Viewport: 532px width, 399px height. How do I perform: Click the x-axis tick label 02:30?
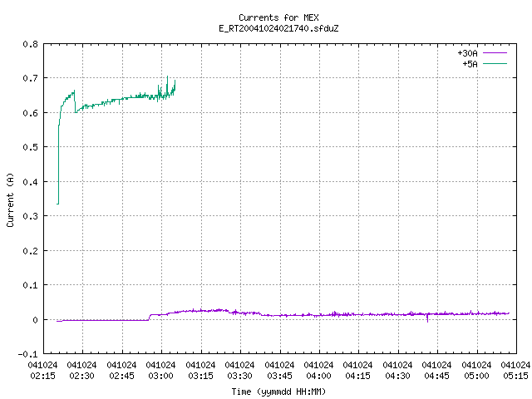click(81, 376)
